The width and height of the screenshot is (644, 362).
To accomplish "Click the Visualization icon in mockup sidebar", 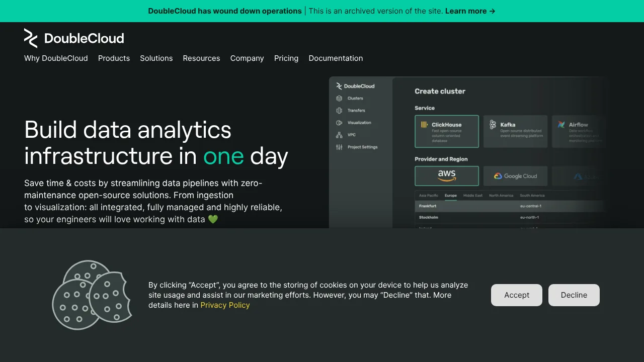I will pyautogui.click(x=339, y=123).
